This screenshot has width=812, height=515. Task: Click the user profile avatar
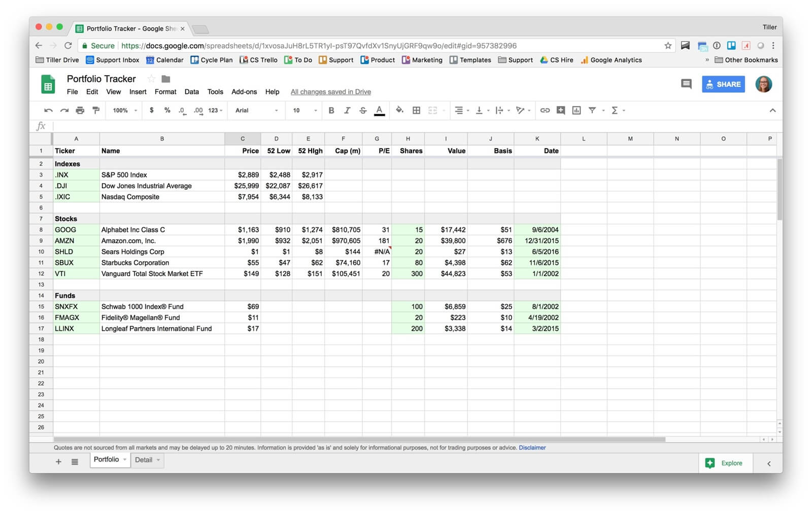tap(764, 84)
